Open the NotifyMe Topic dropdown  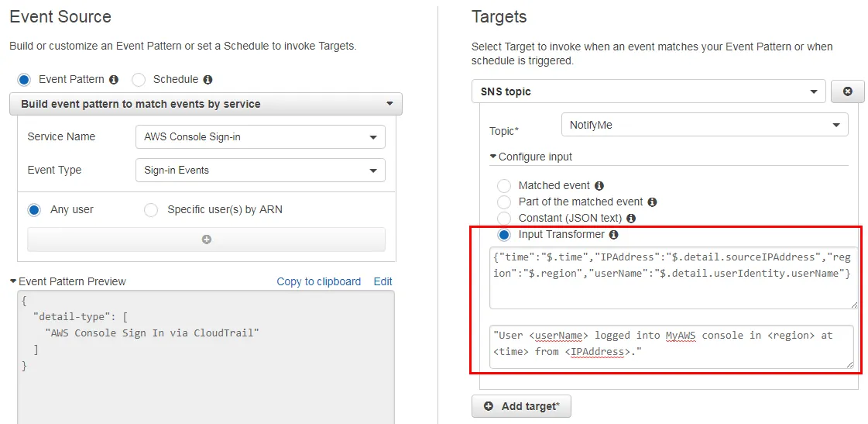point(704,125)
